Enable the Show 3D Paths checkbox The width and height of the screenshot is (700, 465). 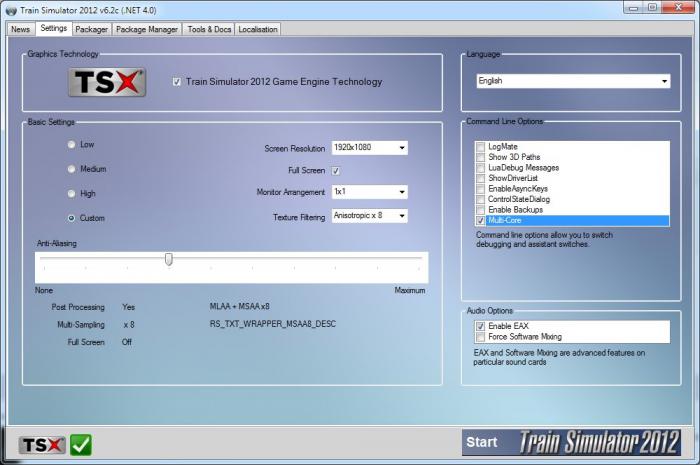480,157
